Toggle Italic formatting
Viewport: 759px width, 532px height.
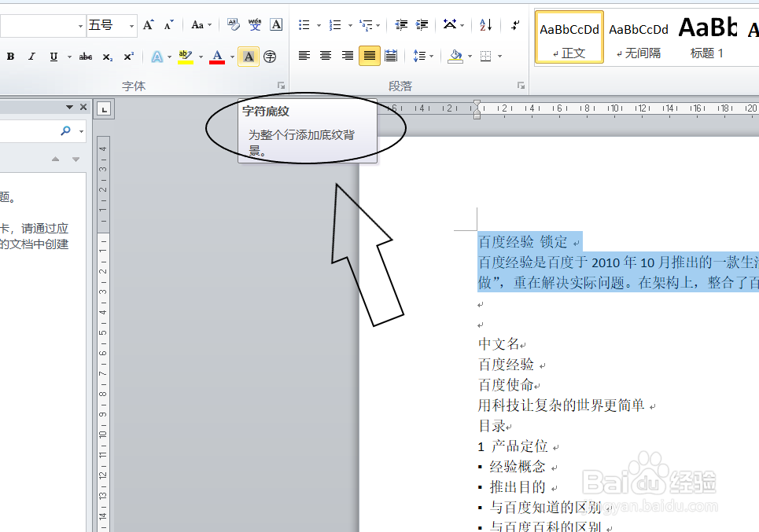pyautogui.click(x=32, y=57)
